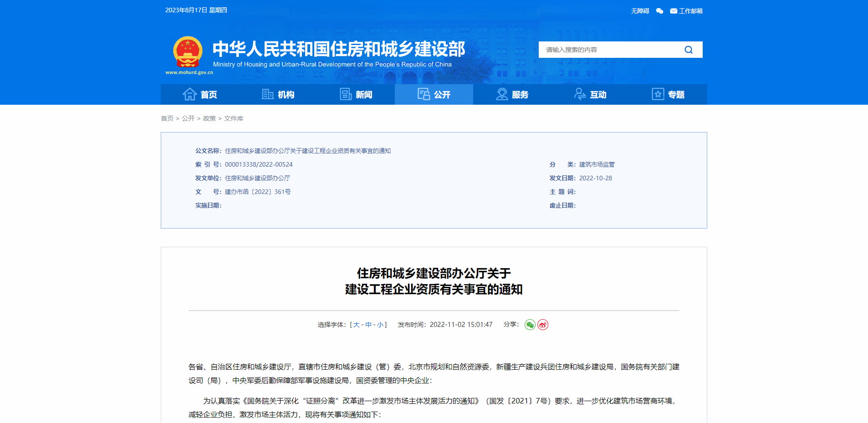Set font size to 大
Screen dimensions: 868x423
(x=356, y=325)
